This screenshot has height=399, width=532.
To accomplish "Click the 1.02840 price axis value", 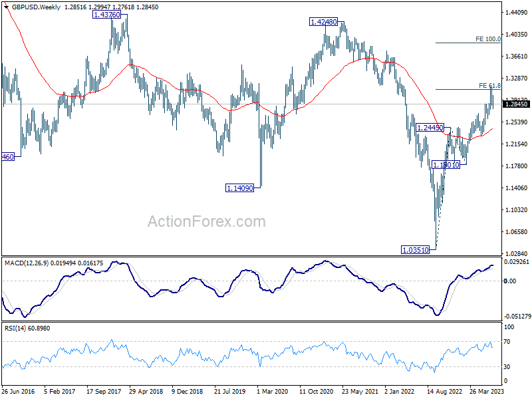I will [516, 254].
